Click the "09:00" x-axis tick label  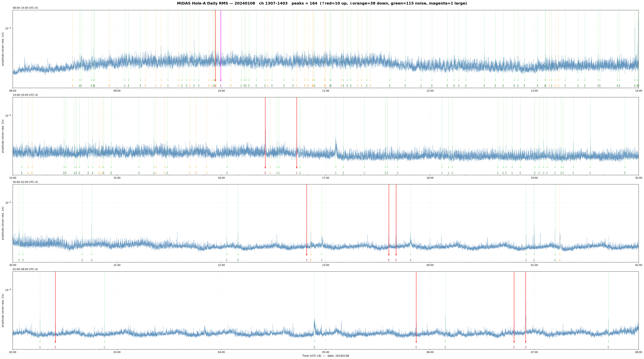(x=117, y=91)
